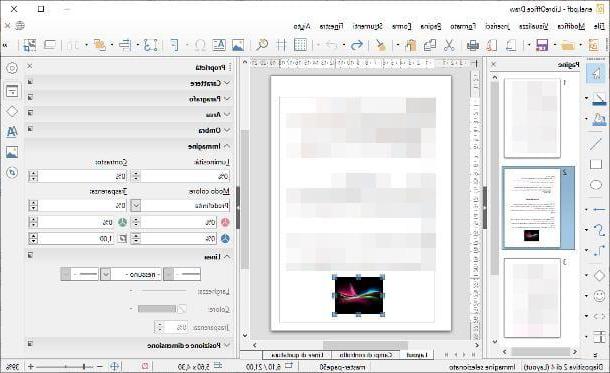
Task: Click the Copy icon in the toolbar
Action: (x=430, y=45)
